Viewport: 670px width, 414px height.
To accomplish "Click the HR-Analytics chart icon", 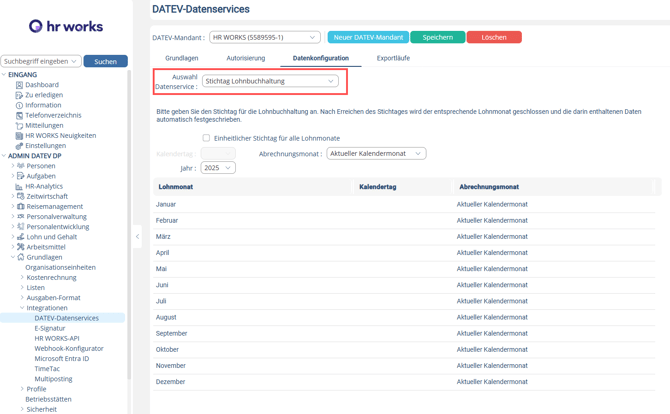I will pos(19,186).
